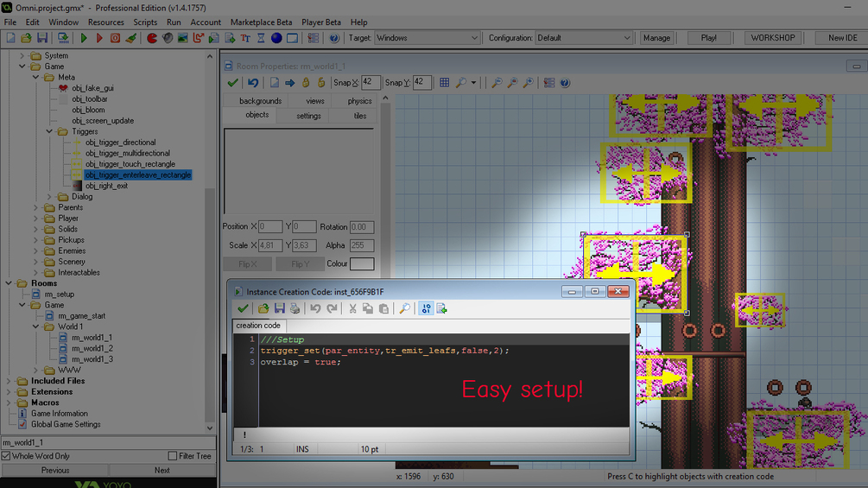
Task: Collapse the Rooms node
Action: pyautogui.click(x=9, y=283)
